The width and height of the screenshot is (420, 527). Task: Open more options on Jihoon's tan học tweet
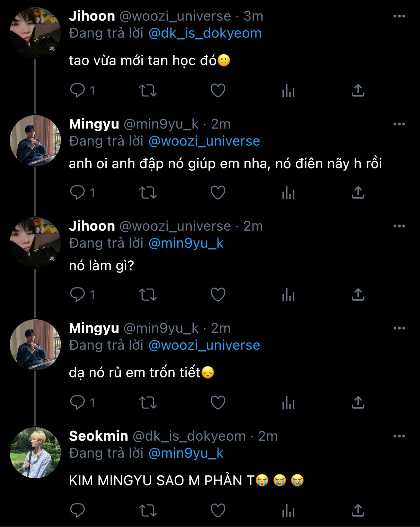pos(399,16)
